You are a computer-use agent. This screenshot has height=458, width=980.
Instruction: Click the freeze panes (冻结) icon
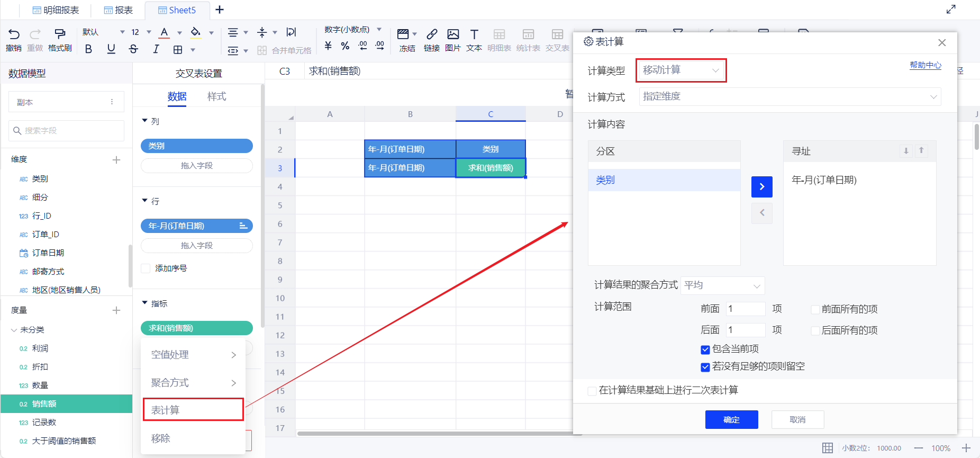coord(404,35)
